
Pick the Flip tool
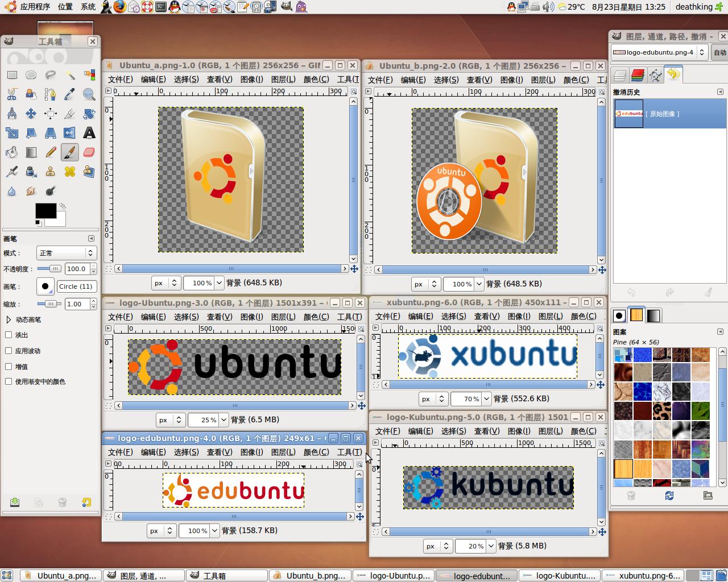tap(70, 133)
